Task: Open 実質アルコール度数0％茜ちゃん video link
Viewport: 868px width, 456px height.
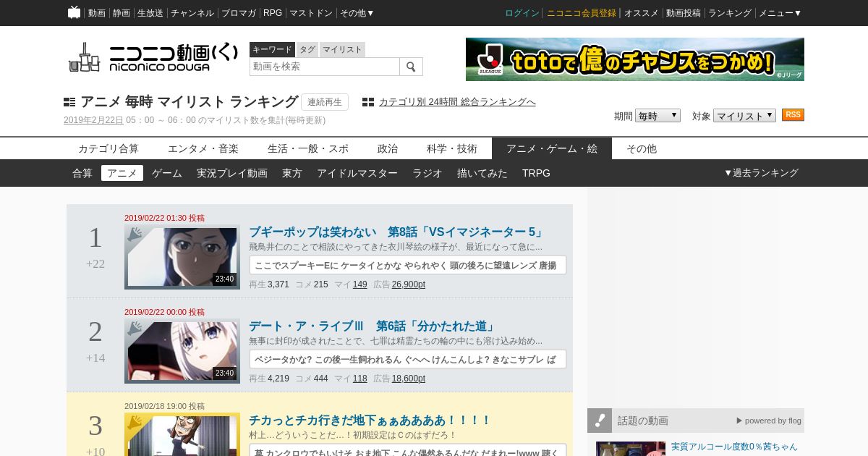Action: tap(734, 447)
